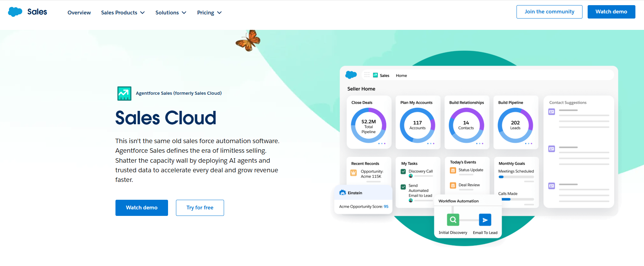Click the small Sales app icon in mockup nav
644x266 pixels.
[375, 75]
